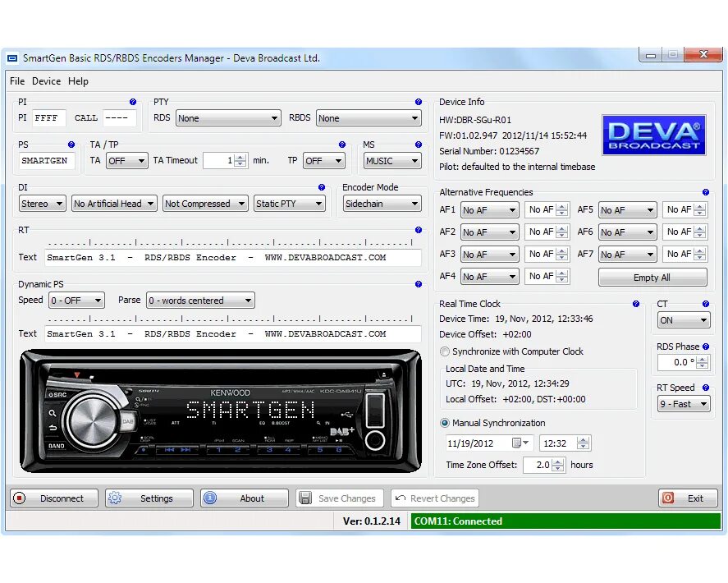Click the About button
This screenshot has width=728, height=583.
click(x=245, y=498)
